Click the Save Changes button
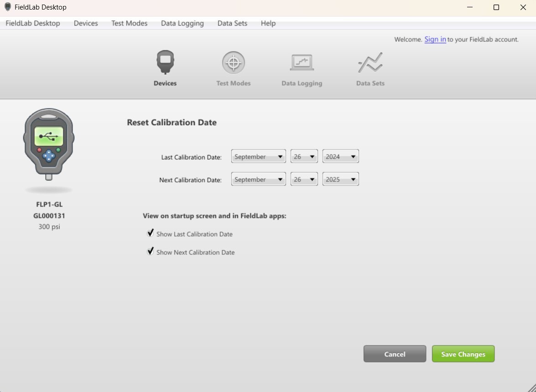536x392 pixels. pos(463,354)
